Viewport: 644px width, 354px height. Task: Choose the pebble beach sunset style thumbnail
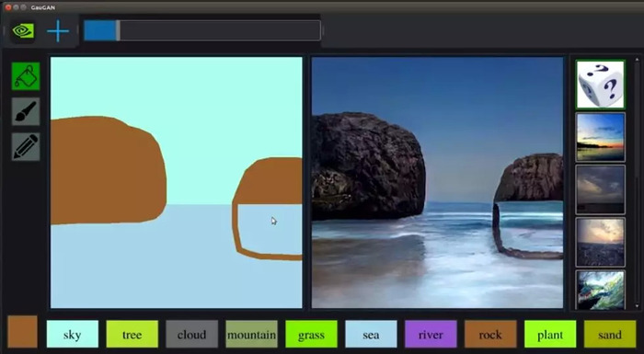click(x=601, y=243)
